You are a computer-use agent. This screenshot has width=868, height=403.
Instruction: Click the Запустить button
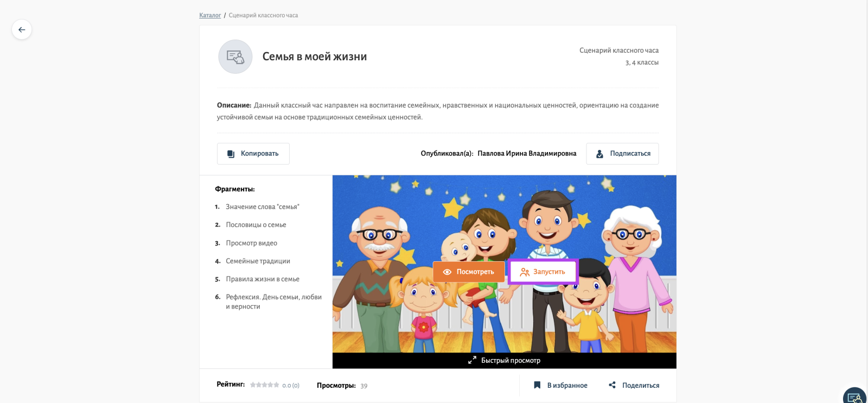point(542,272)
